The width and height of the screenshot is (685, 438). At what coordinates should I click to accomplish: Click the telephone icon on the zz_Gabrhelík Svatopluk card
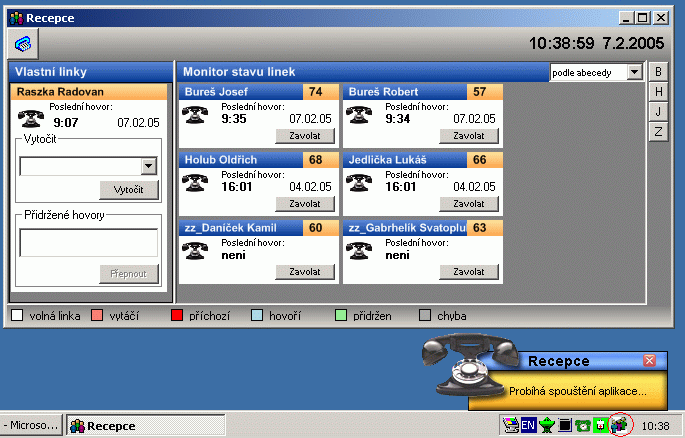pyautogui.click(x=358, y=250)
